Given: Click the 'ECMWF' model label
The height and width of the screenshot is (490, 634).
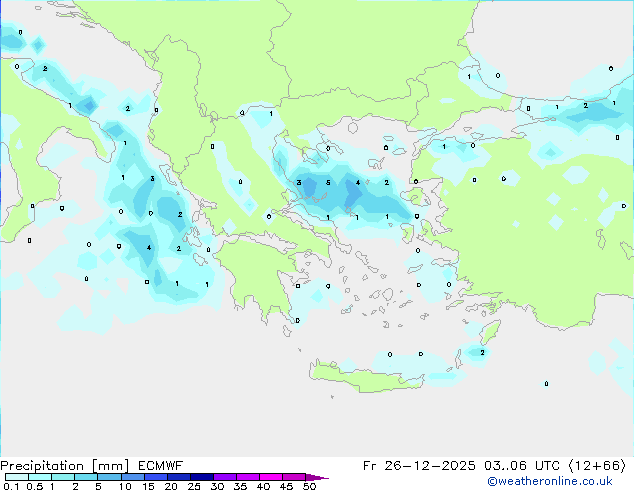Looking at the screenshot, I should (x=161, y=466).
